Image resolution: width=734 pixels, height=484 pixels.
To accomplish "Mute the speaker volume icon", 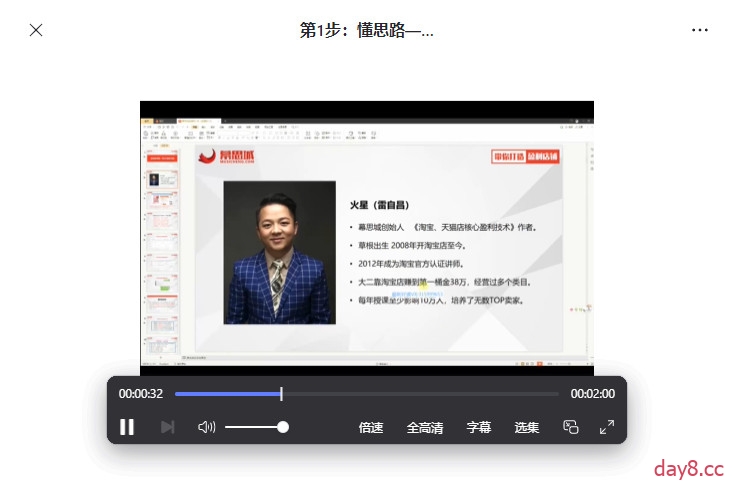I will coord(207,427).
